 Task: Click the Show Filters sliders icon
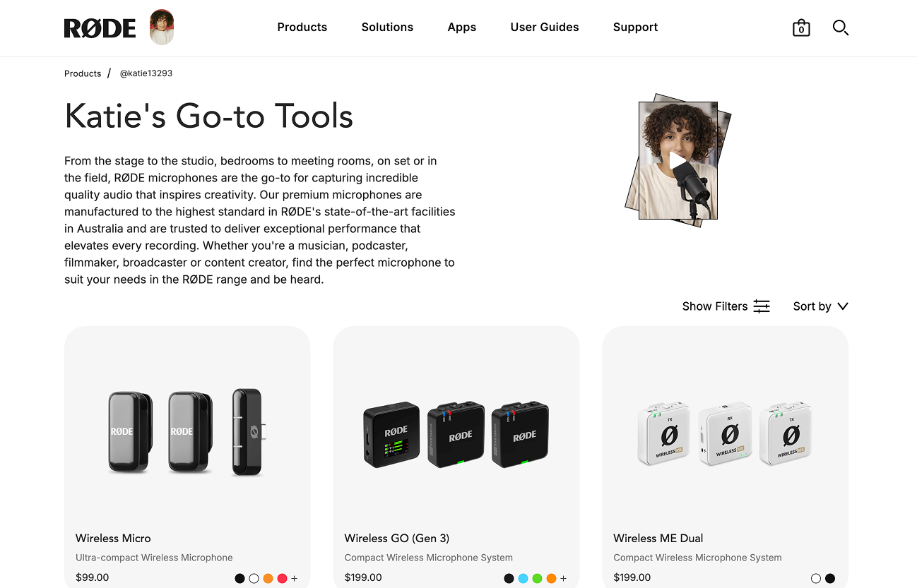point(762,306)
